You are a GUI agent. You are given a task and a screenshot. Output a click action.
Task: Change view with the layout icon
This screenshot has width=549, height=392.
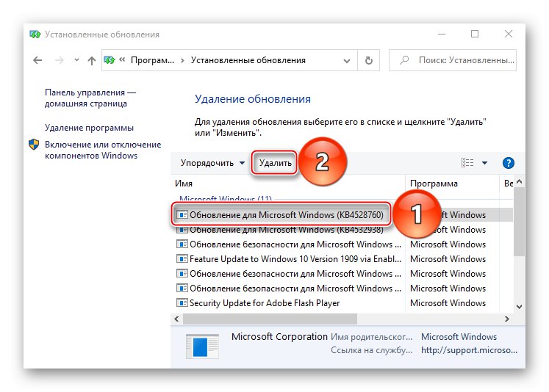click(x=467, y=163)
